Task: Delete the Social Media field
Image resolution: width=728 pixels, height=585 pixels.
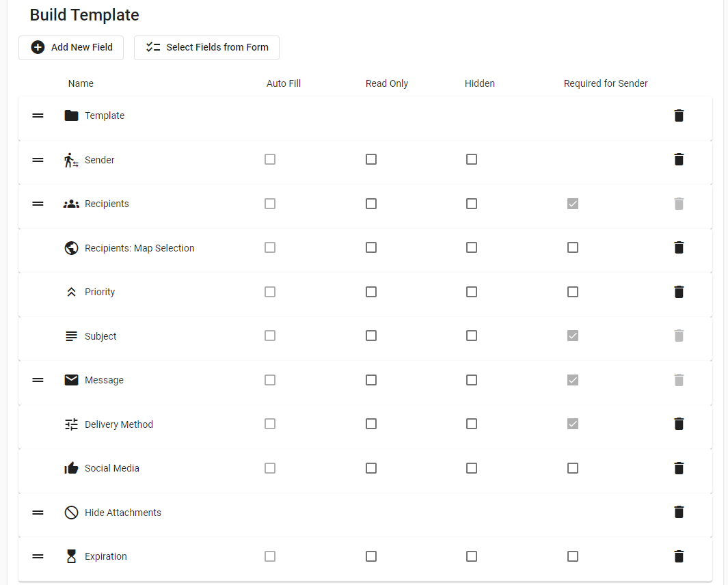Action: (679, 468)
